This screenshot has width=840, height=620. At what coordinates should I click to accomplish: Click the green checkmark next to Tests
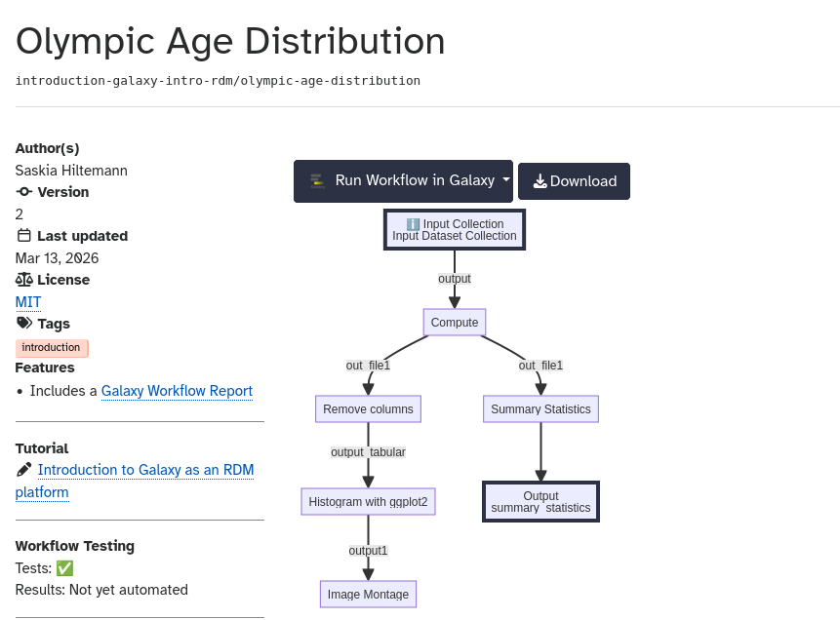coord(62,567)
